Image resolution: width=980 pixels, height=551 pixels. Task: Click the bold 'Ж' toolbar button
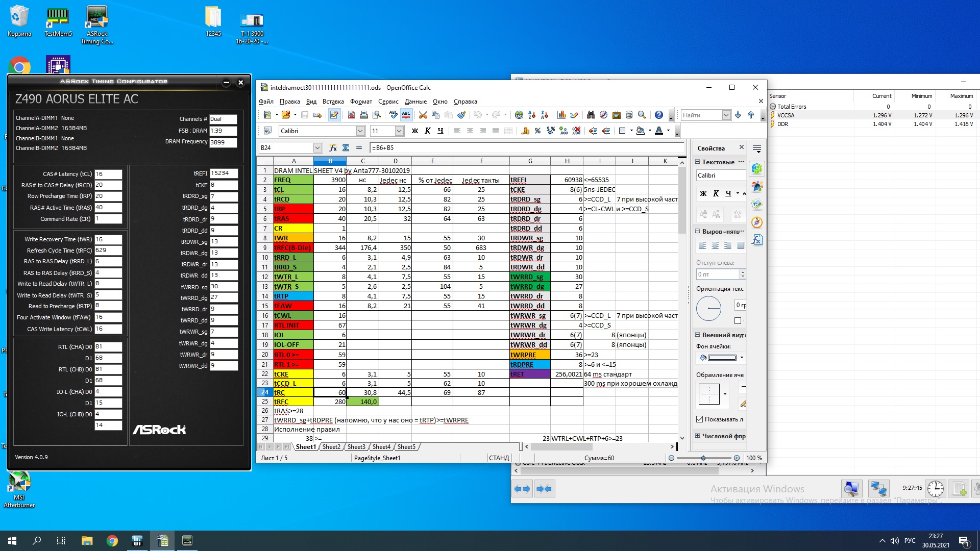coord(414,131)
